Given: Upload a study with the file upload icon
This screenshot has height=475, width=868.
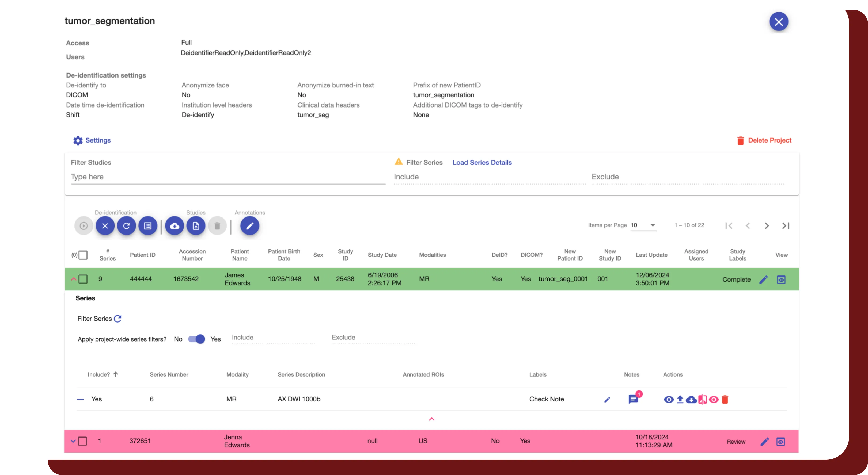Looking at the screenshot, I should (196, 225).
